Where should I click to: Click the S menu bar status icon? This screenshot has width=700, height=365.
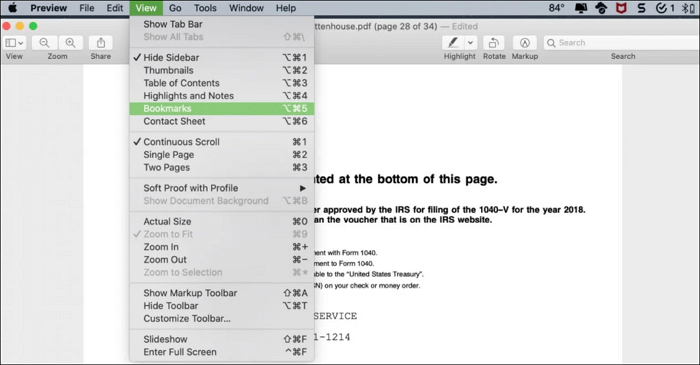pos(642,8)
